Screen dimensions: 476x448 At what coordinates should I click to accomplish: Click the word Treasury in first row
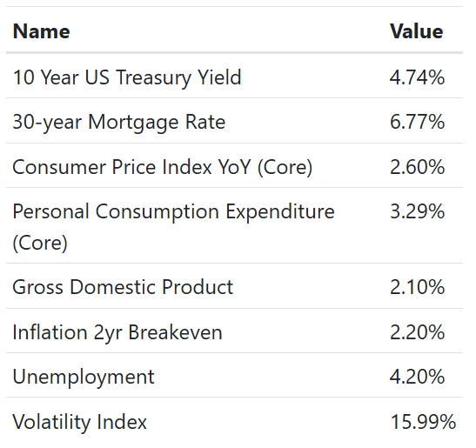(153, 77)
